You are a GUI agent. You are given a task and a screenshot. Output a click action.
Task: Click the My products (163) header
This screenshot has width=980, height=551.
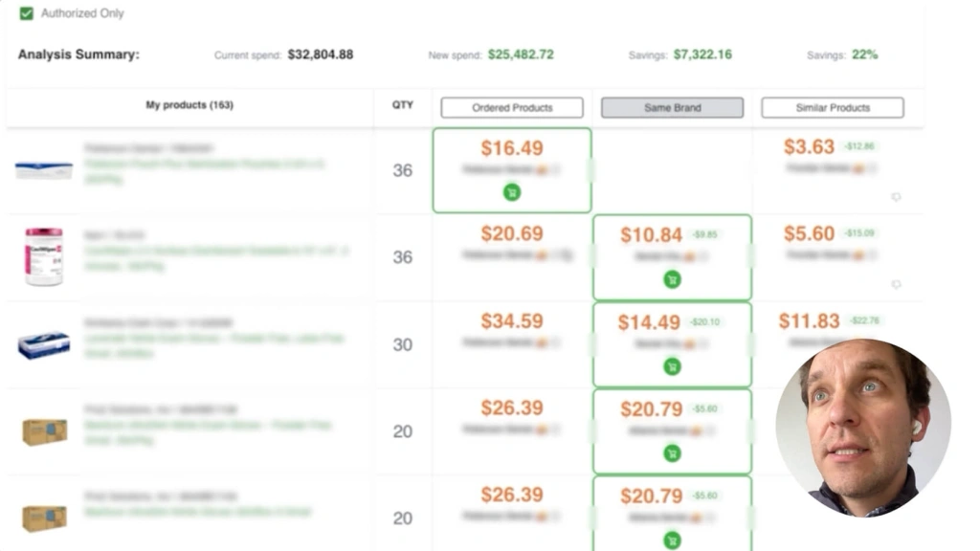pyautogui.click(x=189, y=105)
